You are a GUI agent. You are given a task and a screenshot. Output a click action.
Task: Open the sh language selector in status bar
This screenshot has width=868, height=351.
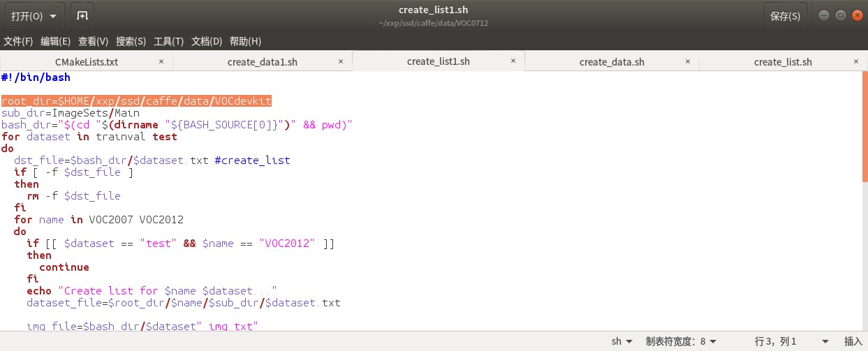(621, 341)
